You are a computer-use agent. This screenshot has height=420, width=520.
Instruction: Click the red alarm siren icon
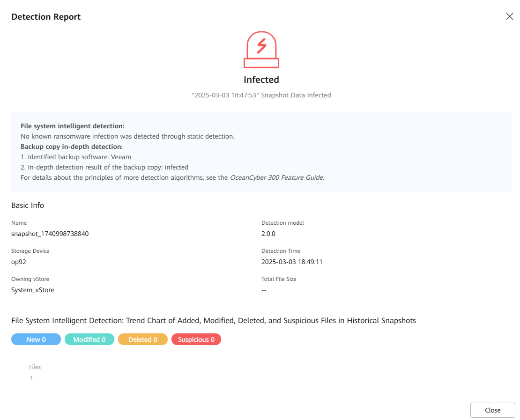[261, 50]
